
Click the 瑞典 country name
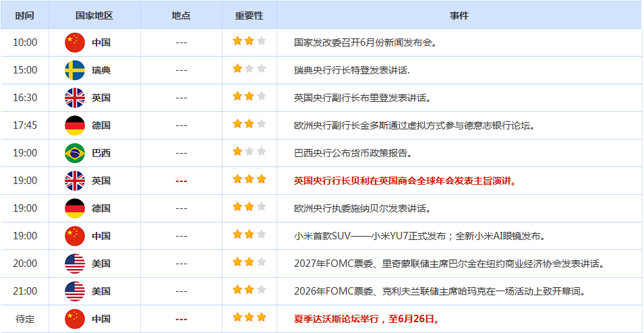point(101,70)
